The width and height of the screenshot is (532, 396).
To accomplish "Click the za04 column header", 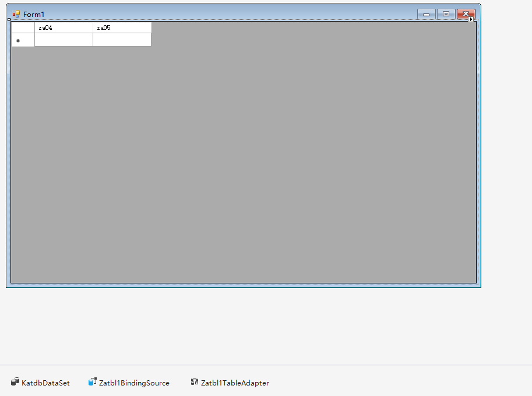I will 64,27.
